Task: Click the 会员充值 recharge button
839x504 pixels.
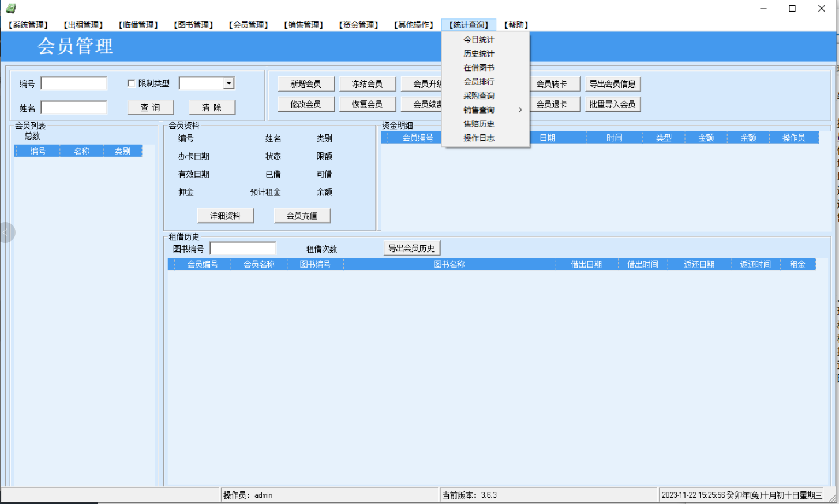Action: [302, 216]
